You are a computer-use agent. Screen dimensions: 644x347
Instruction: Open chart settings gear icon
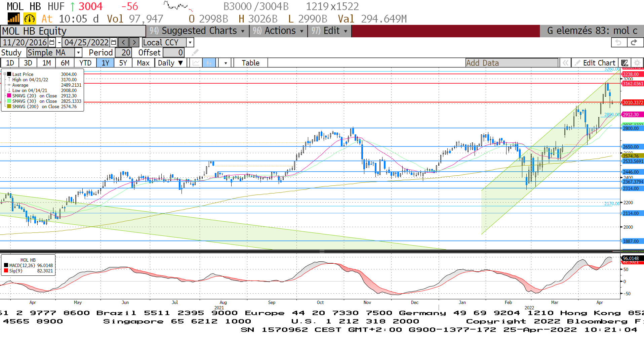pos(637,63)
